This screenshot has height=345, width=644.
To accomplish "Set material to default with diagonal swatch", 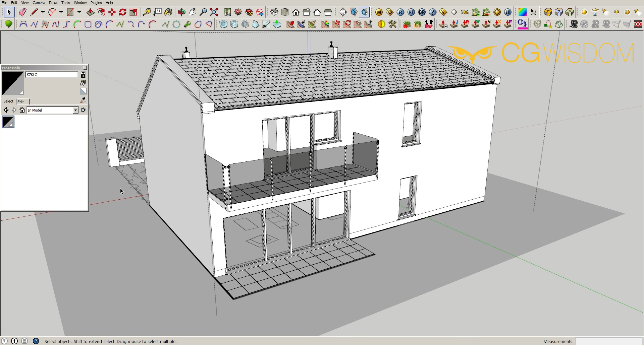I will coord(83,91).
